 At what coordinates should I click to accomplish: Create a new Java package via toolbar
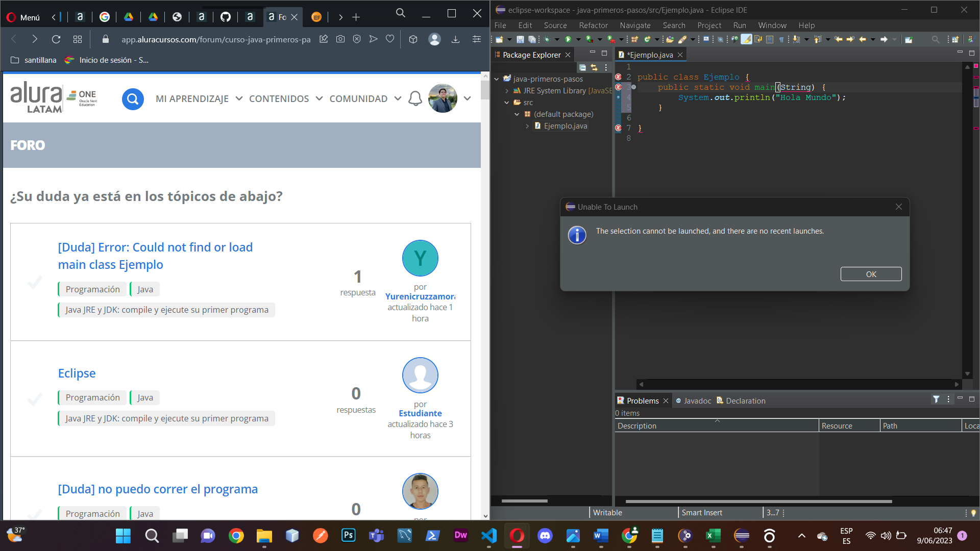634,39
